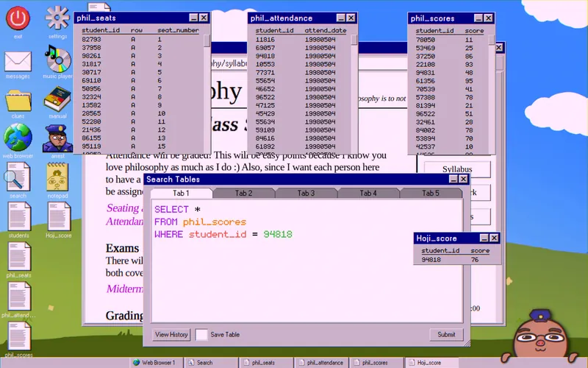Image resolution: width=588 pixels, height=368 pixels.
Task: Minimize the phil_scores window
Action: (x=478, y=18)
